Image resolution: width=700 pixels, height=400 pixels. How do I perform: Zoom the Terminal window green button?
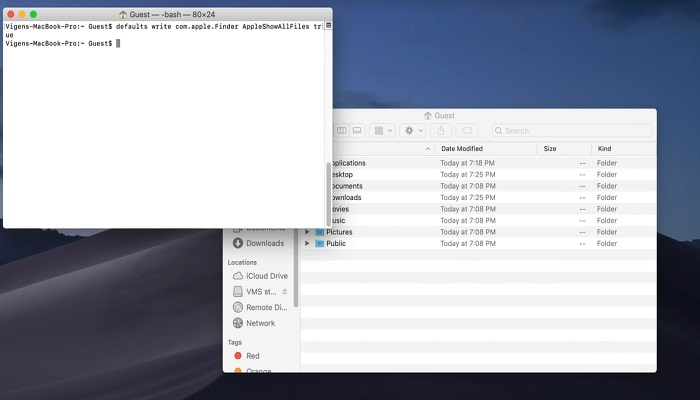pyautogui.click(x=33, y=14)
